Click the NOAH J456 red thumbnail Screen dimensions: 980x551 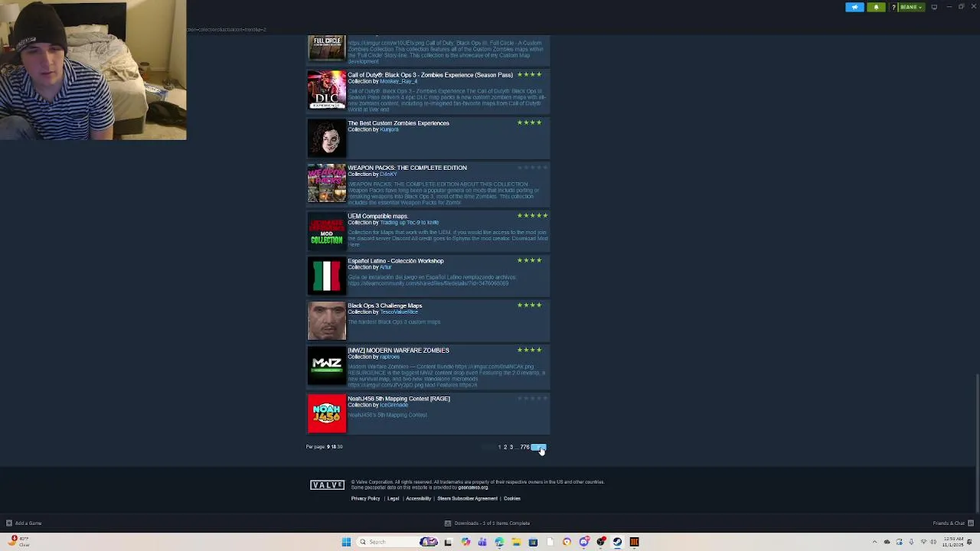click(x=327, y=413)
